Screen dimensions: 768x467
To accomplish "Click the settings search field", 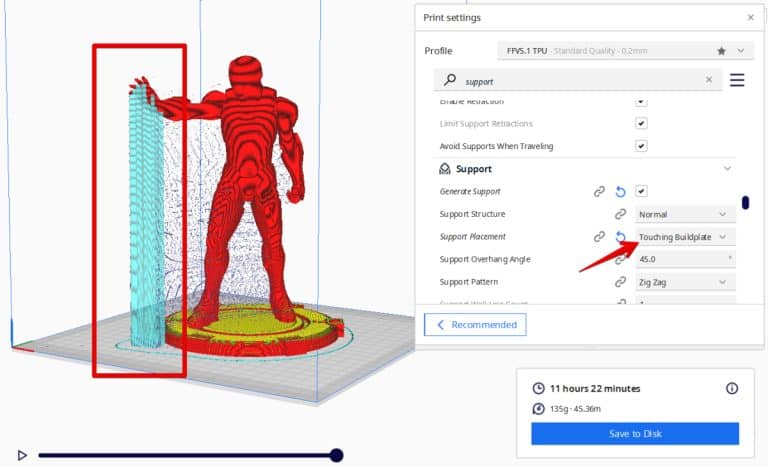I will point(578,80).
